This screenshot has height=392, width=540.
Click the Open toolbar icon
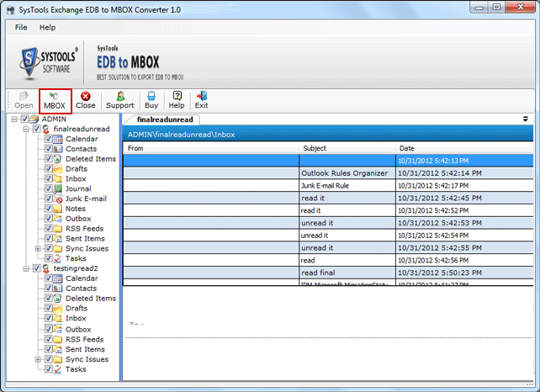click(24, 96)
